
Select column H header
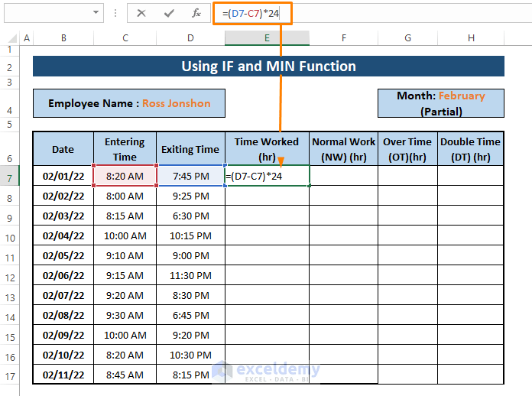point(471,38)
